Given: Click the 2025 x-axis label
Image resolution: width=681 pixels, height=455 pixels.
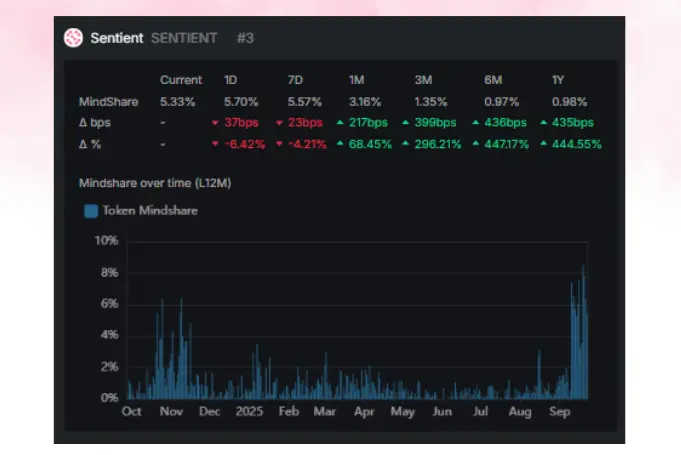Looking at the screenshot, I should pyautogui.click(x=249, y=411).
